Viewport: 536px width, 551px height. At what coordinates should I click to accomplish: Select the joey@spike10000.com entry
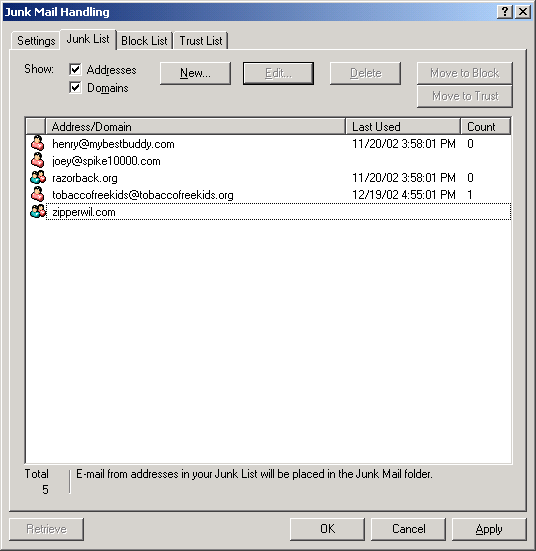[269, 161]
